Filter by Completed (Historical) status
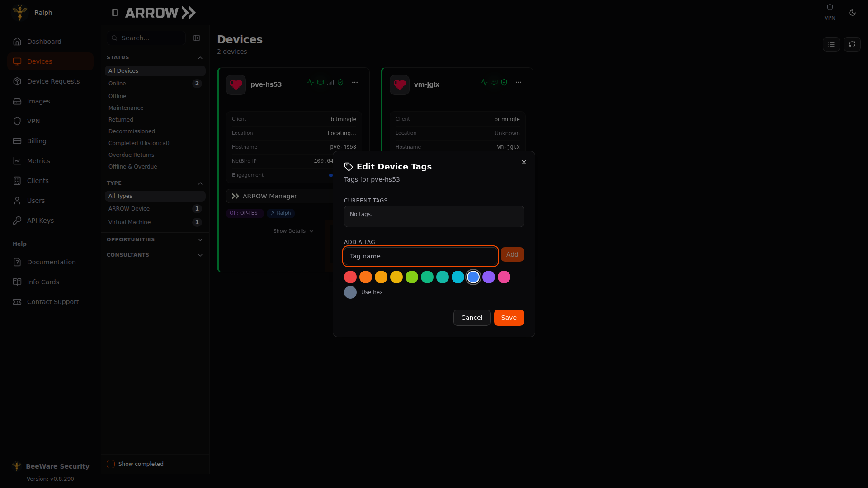Screen dimensions: 868x488 tap(155, 143)
